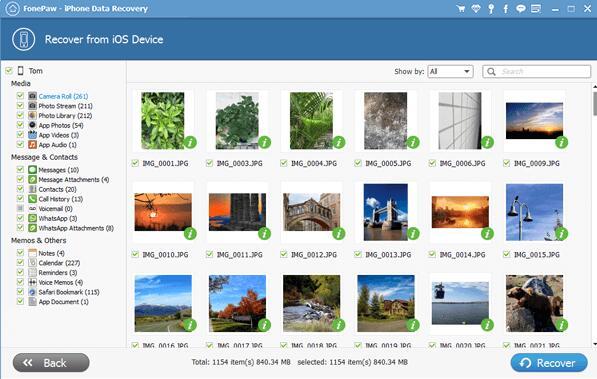
Task: Click the info badge on IMG_0009.JPG
Action: (x=562, y=142)
